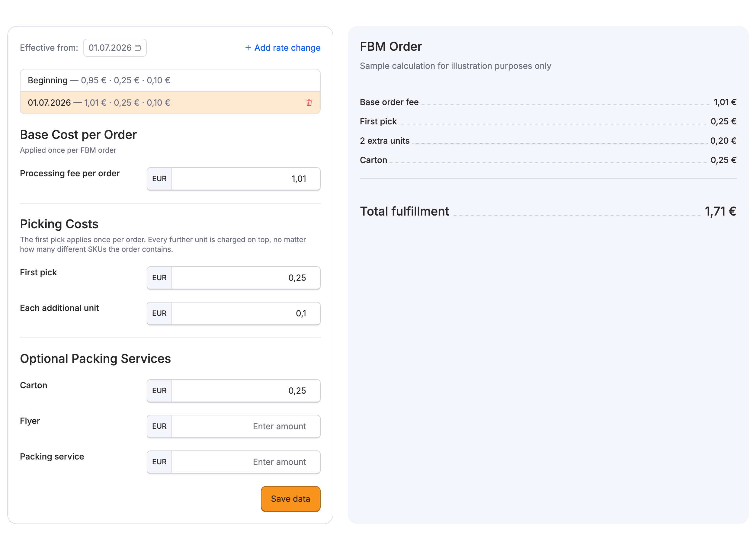Save data with the orange button

[x=290, y=498]
